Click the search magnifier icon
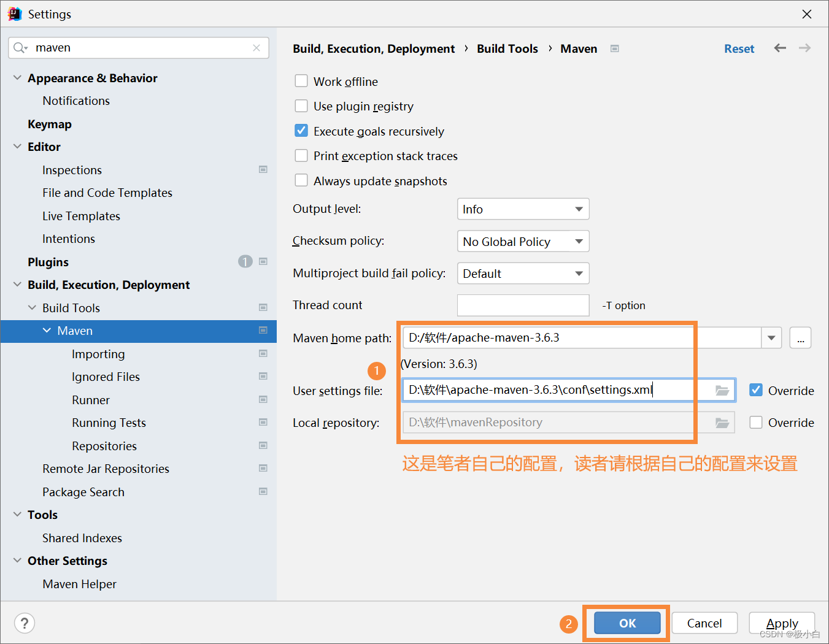829x644 pixels. [x=20, y=48]
